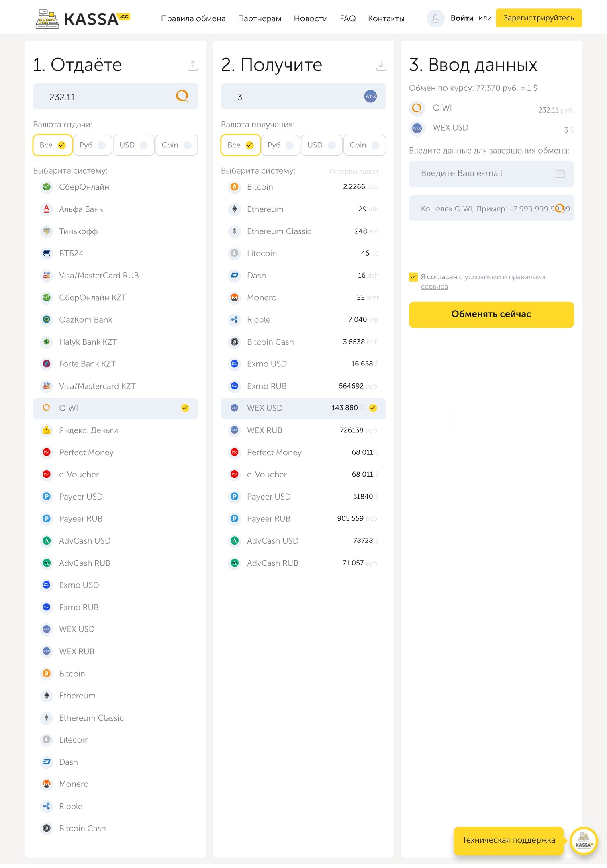Viewport: 607px width, 868px height.
Task: Pick Bitcoin Cash icon in receive list
Action: tap(235, 342)
